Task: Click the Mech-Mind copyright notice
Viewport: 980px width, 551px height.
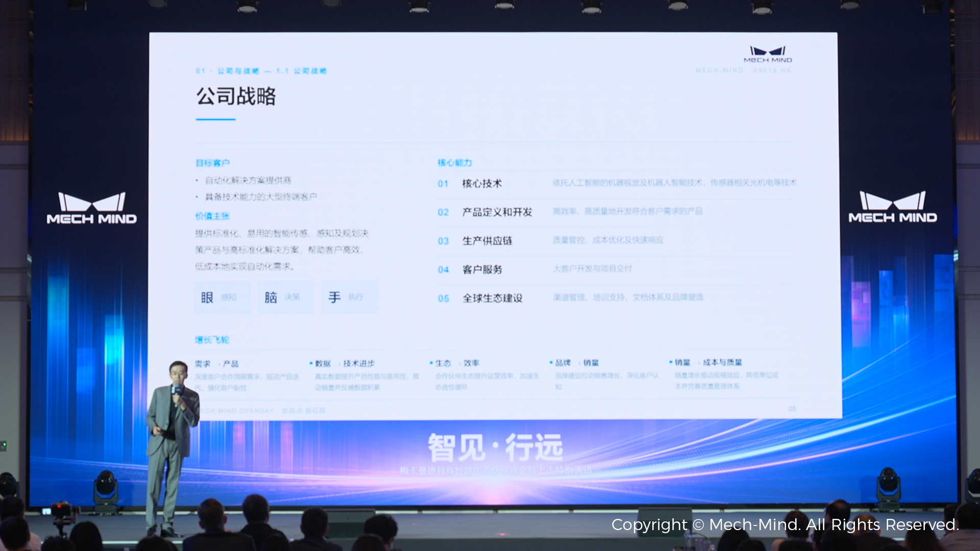Action: [x=785, y=524]
